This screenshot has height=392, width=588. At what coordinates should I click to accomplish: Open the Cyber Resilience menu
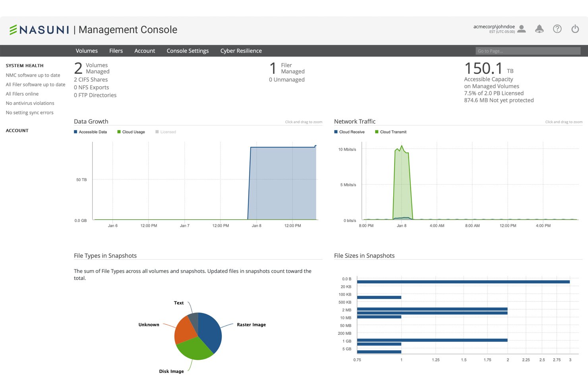coord(241,51)
